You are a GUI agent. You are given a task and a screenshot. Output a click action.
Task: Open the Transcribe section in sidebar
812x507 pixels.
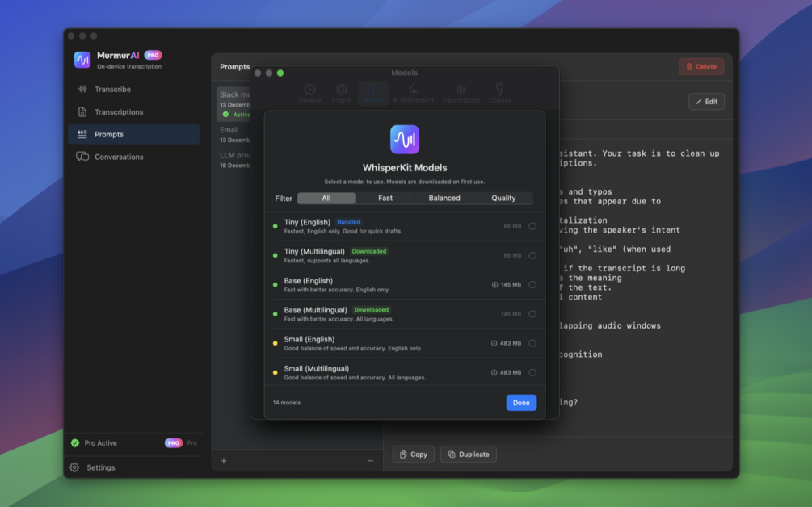[x=133, y=89]
